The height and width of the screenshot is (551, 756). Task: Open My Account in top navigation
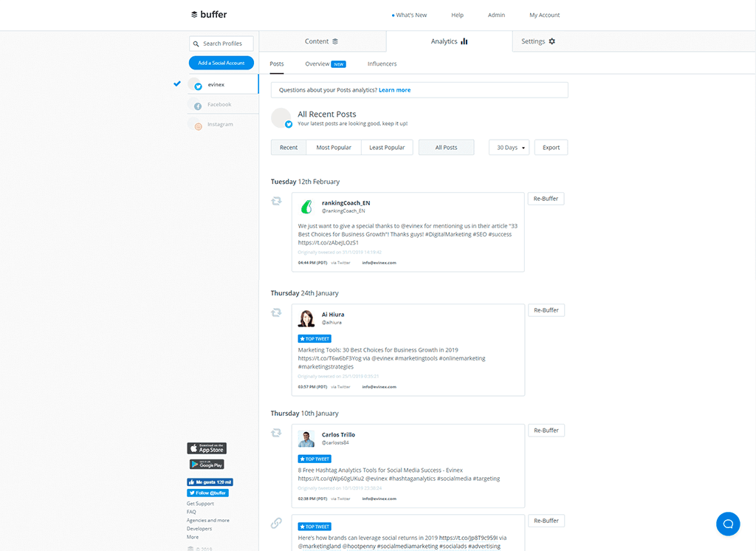click(544, 15)
